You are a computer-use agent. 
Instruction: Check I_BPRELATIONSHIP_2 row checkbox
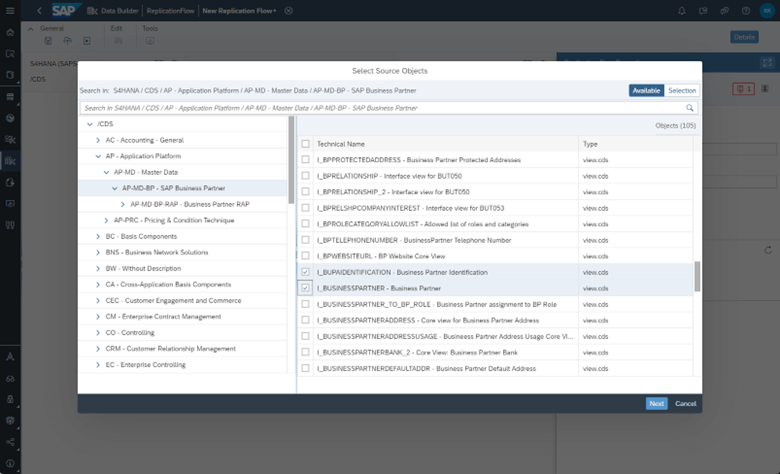[x=305, y=191]
